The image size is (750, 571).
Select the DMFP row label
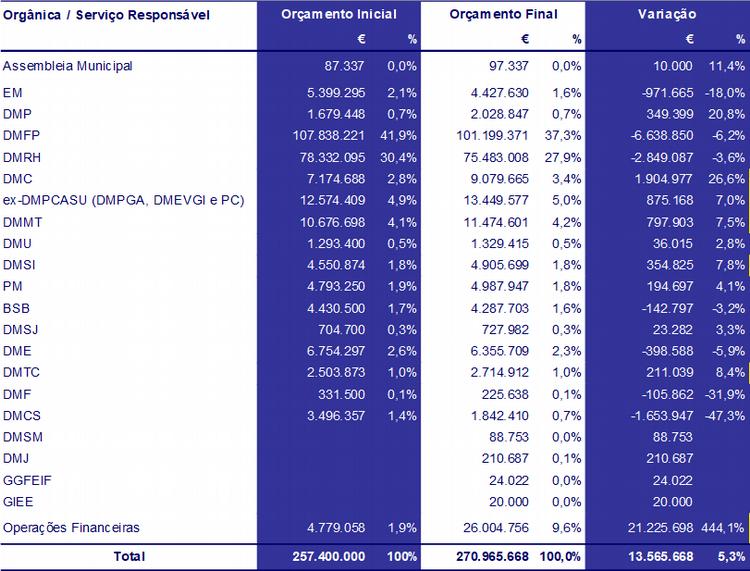click(22, 135)
